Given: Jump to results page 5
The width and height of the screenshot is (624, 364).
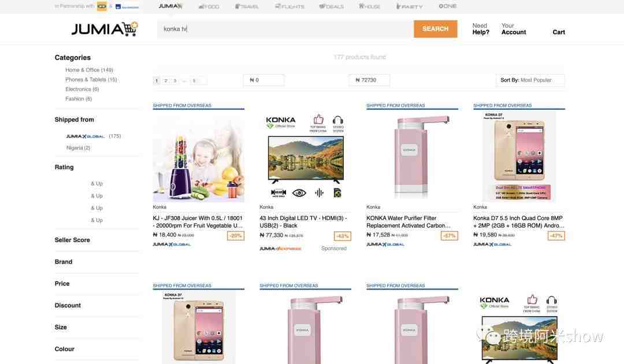Looking at the screenshot, I should pos(194,81).
